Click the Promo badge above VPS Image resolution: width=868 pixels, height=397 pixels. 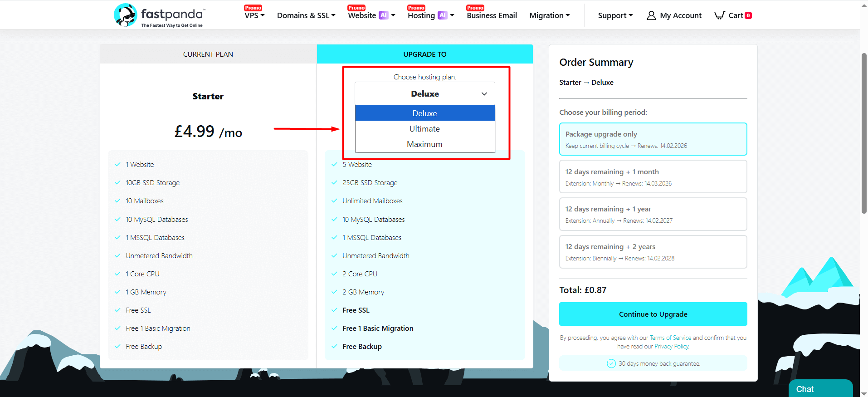click(x=253, y=8)
